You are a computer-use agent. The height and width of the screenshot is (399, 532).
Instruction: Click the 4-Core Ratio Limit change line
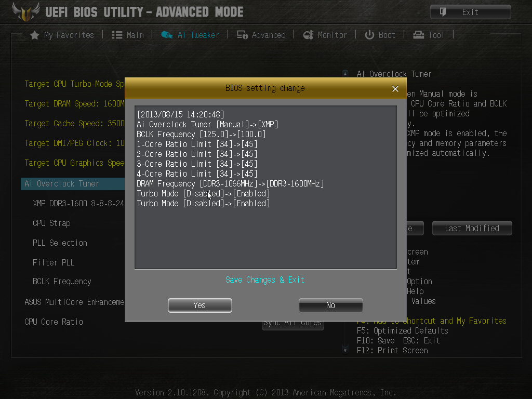[197, 174]
